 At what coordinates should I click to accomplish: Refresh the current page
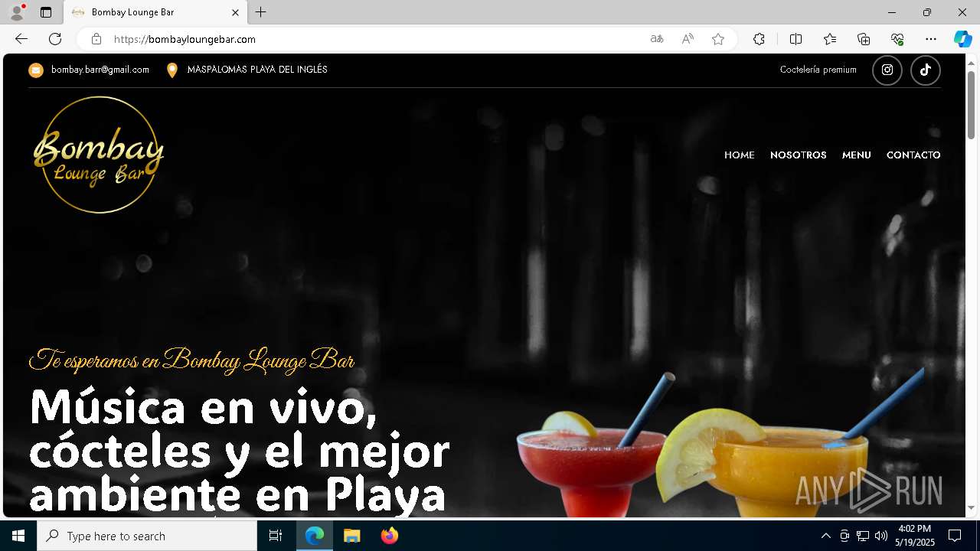pyautogui.click(x=55, y=39)
